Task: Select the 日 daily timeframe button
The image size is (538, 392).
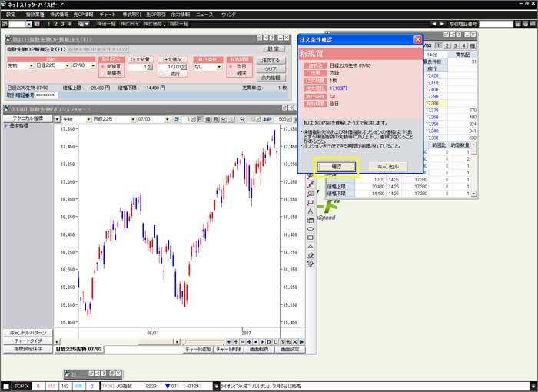Action: (200, 119)
